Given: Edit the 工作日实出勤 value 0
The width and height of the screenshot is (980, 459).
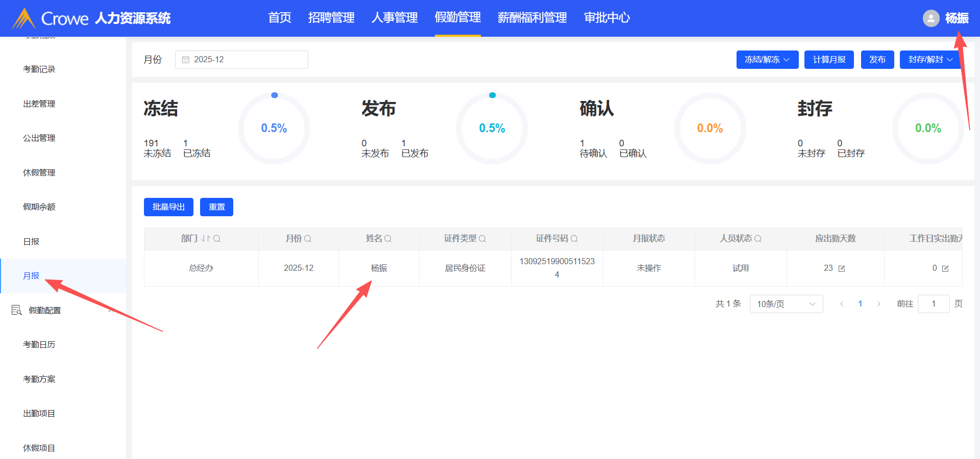Looking at the screenshot, I should [x=945, y=269].
